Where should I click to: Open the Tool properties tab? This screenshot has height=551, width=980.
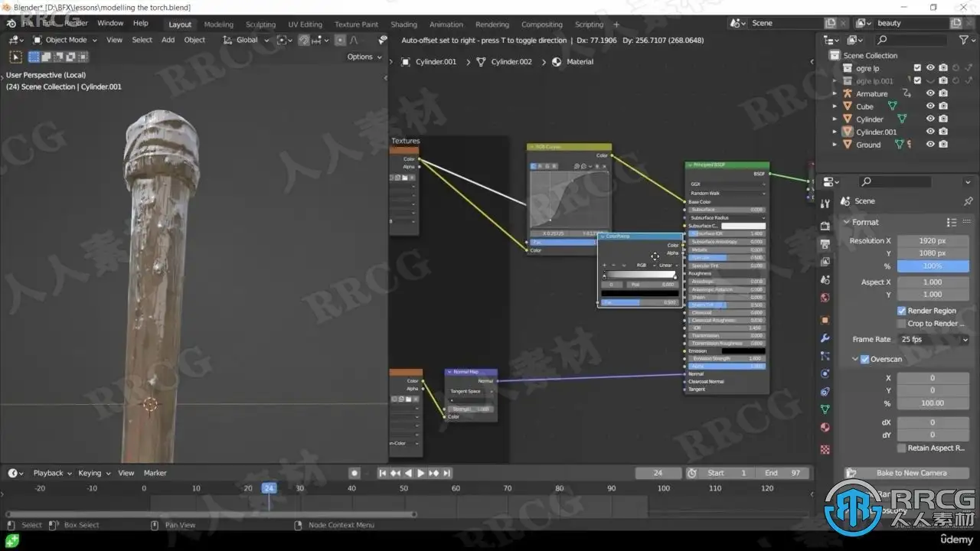pyautogui.click(x=825, y=204)
